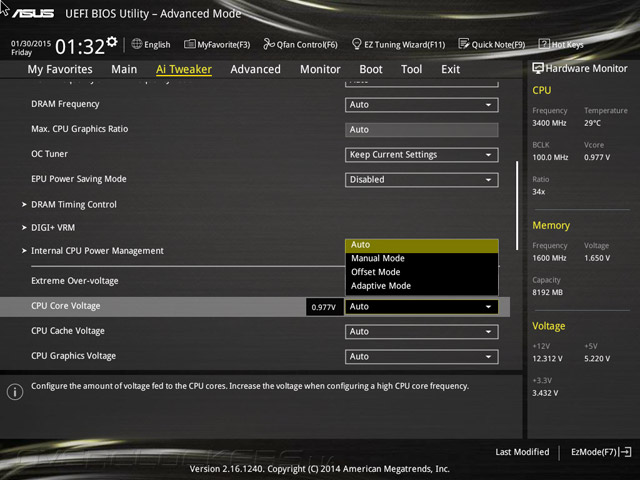Open the EPU Power Saving Mode dropdown
This screenshot has width=640, height=480.
point(422,180)
